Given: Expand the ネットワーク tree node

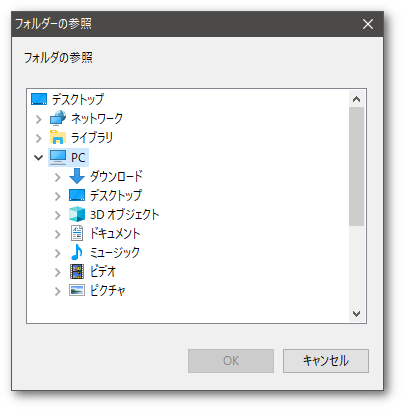Looking at the screenshot, I should tap(39, 119).
